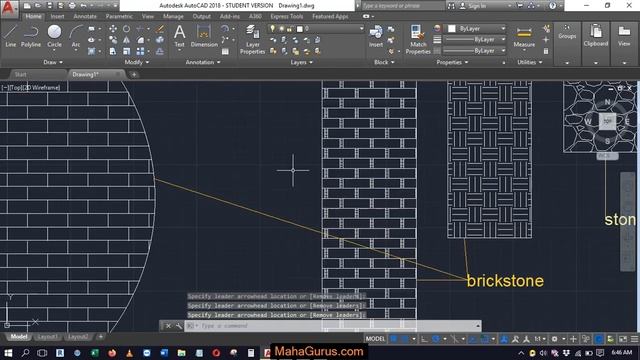Screen dimensions: 640x360
Task: Select Match Properties tool
Action: pyautogui.click(x=418, y=39)
